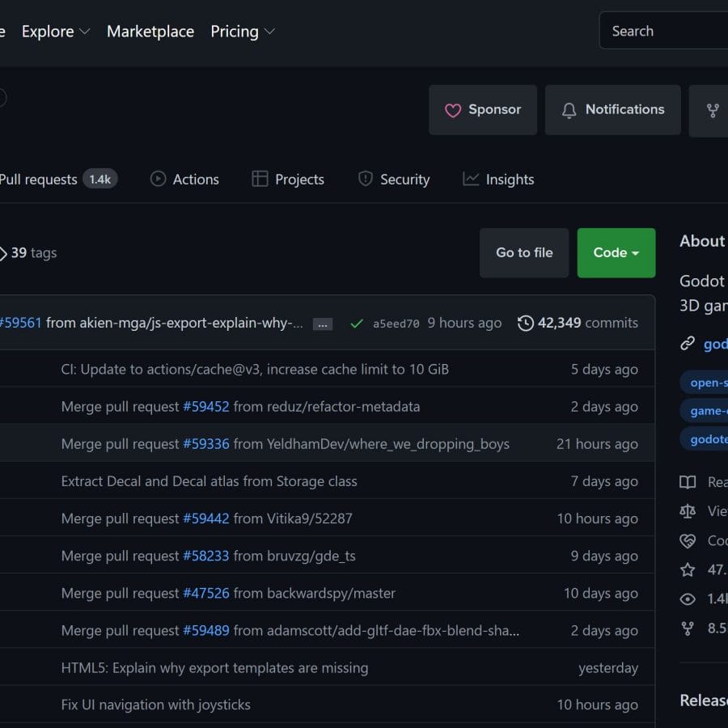Expand the Explore menu
Screen dimensions: 728x728
55,32
